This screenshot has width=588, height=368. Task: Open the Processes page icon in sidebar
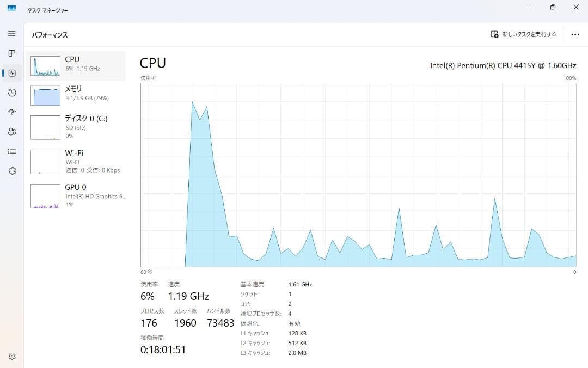12,53
